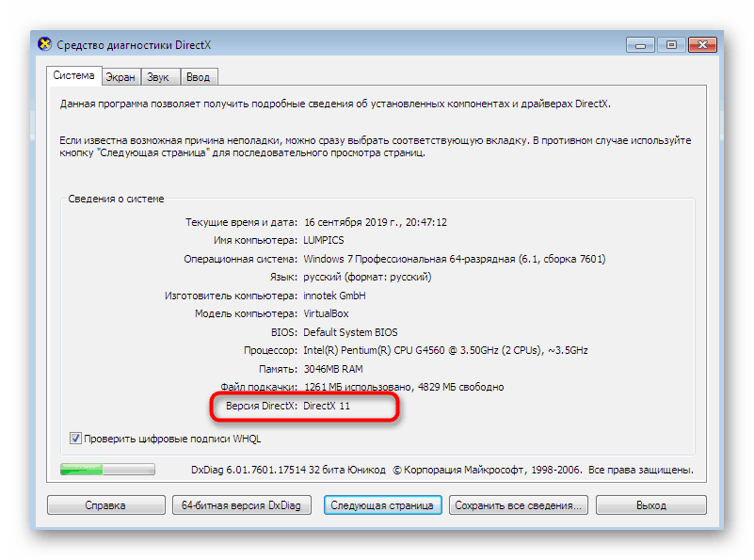Click the innotek GmbH manufacturer value

pos(334,296)
